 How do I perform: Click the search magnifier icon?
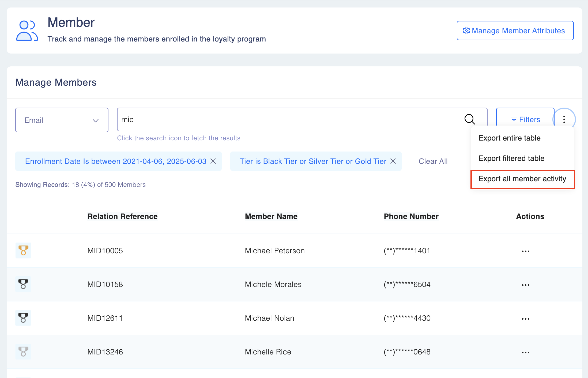click(469, 119)
